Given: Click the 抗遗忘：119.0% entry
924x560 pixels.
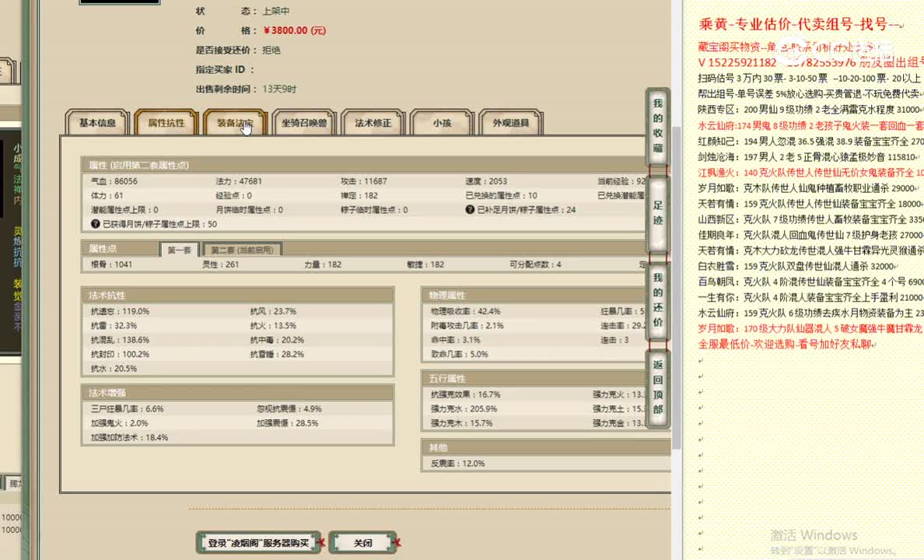Looking at the screenshot, I should pyautogui.click(x=121, y=311).
